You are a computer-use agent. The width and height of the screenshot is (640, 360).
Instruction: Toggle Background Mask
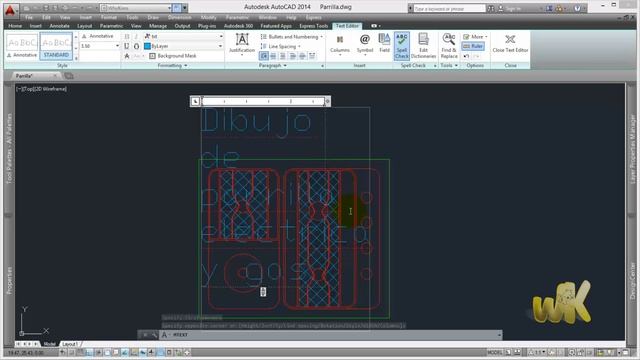click(173, 56)
